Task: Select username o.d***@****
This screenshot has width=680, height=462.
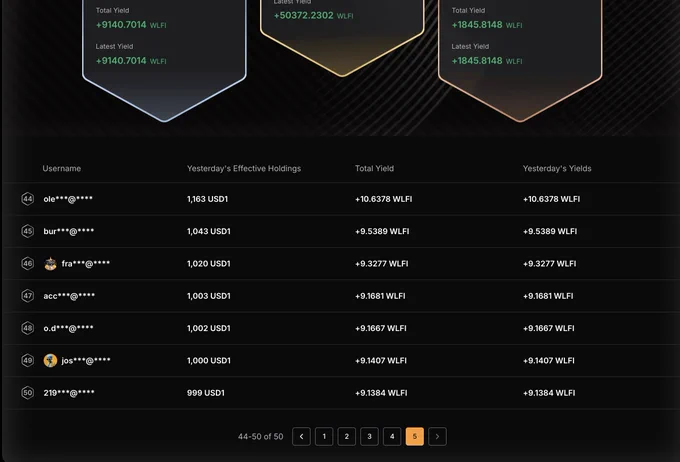Action: pos(69,328)
